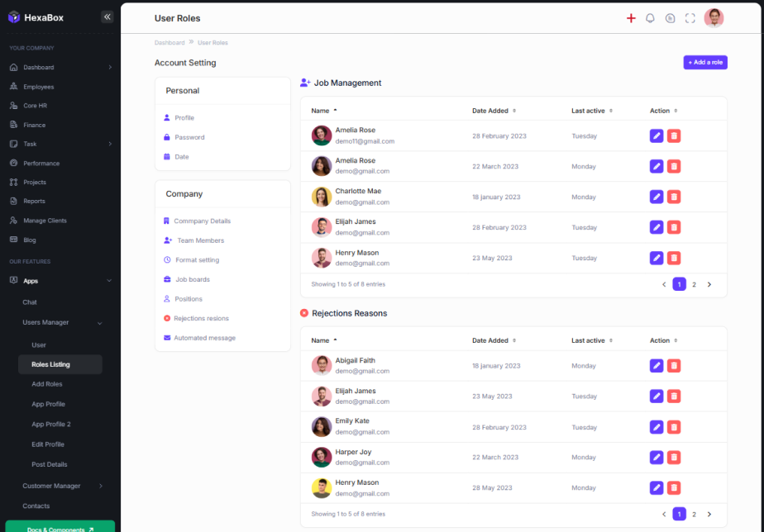The height and width of the screenshot is (532, 764).
Task: Collapse the sidebar with double-chevron icon
Action: click(107, 17)
